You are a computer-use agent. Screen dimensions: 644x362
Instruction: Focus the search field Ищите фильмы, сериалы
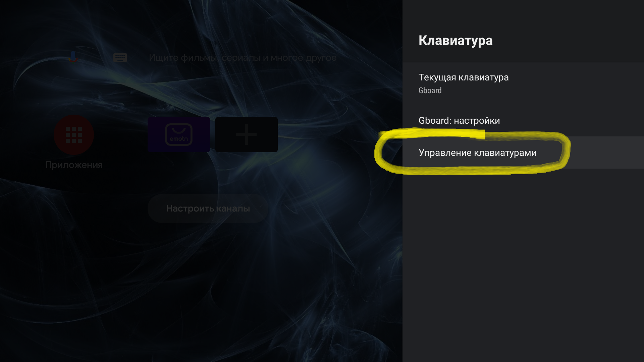click(x=243, y=58)
